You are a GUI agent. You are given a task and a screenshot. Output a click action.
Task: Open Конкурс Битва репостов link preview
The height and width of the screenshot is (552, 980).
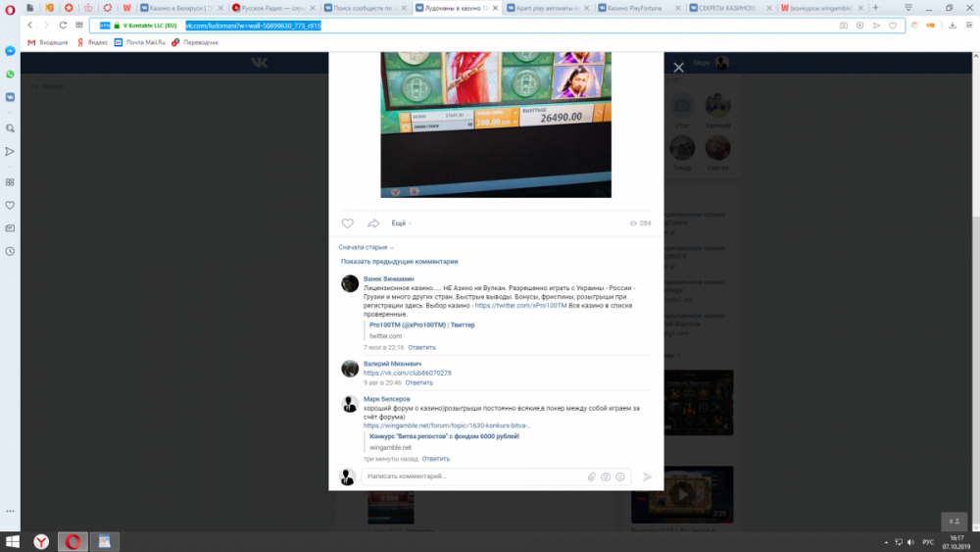pyautogui.click(x=444, y=436)
